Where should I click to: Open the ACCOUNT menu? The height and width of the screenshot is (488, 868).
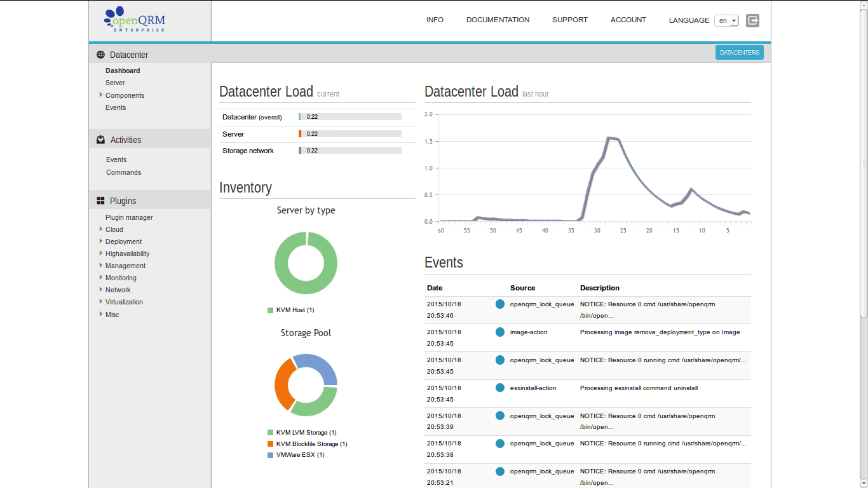coord(628,20)
